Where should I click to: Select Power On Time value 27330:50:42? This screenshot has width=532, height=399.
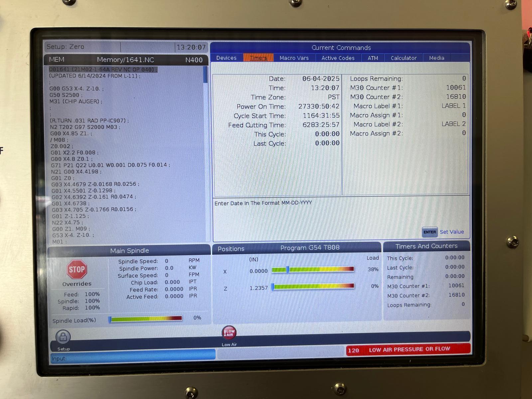(x=319, y=106)
